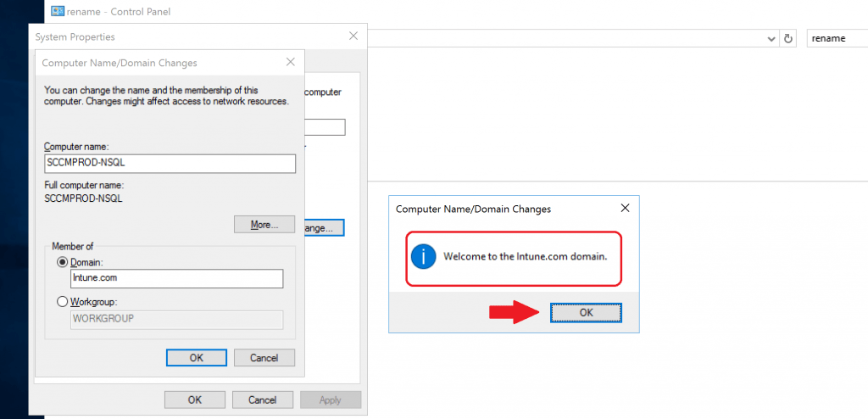Image resolution: width=868 pixels, height=419 pixels.
Task: Click OK at bottom of System Properties
Action: click(x=195, y=399)
